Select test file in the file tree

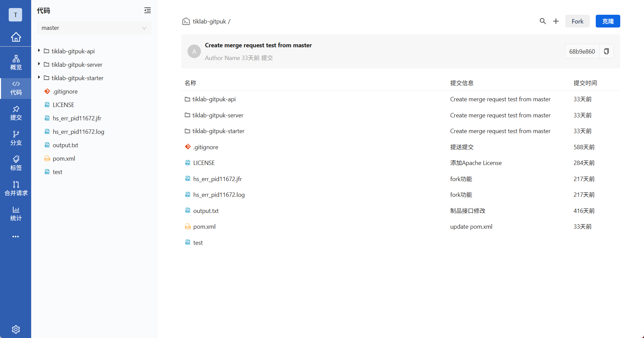(57, 172)
